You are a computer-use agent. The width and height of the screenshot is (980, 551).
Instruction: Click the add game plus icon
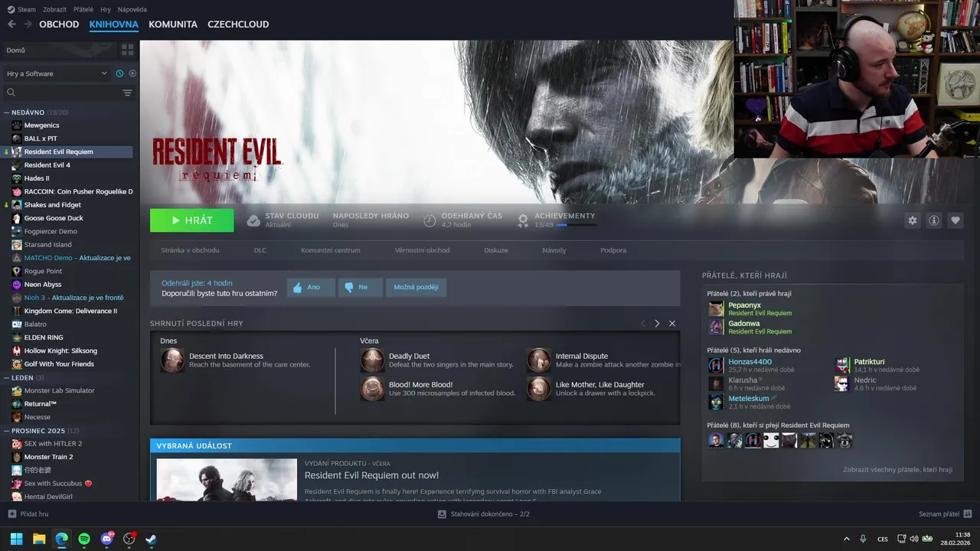11,514
